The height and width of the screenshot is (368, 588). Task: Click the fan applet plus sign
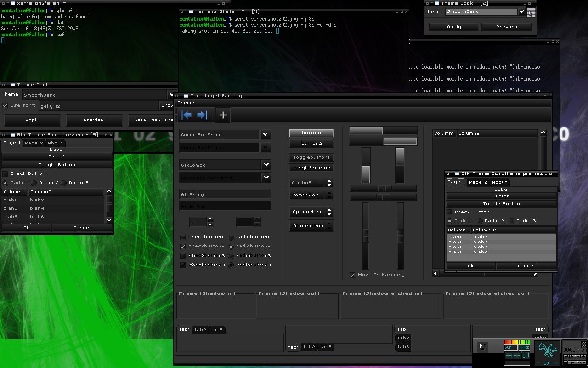point(556,363)
